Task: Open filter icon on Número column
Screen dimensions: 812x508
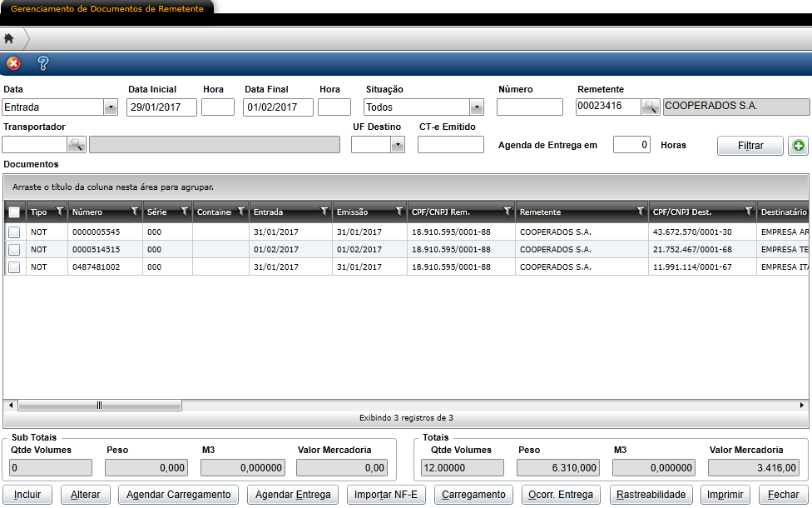Action: (x=135, y=212)
